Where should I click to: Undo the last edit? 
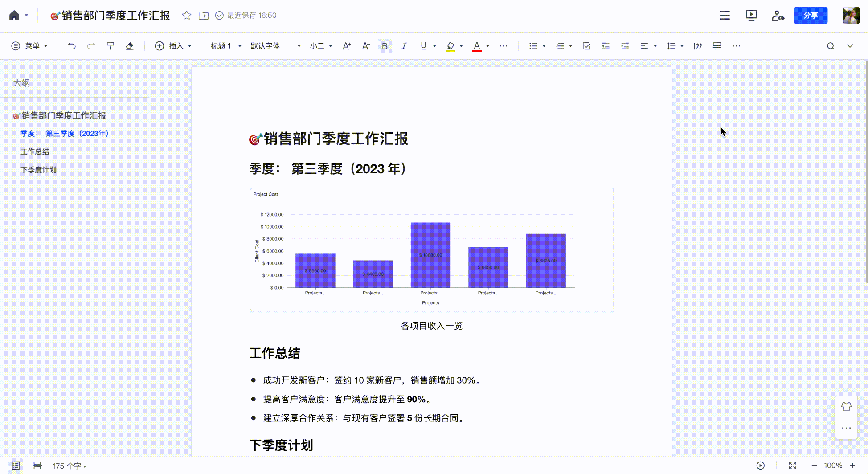pyautogui.click(x=71, y=45)
